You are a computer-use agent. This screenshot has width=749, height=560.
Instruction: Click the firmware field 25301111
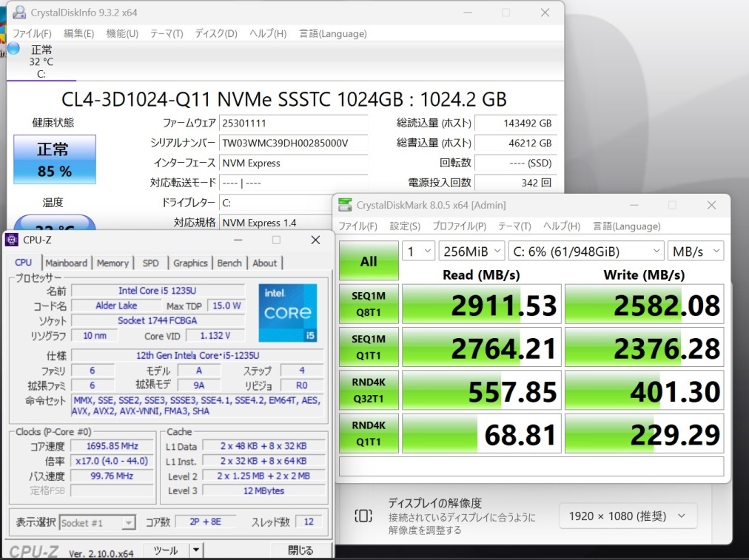[293, 124]
